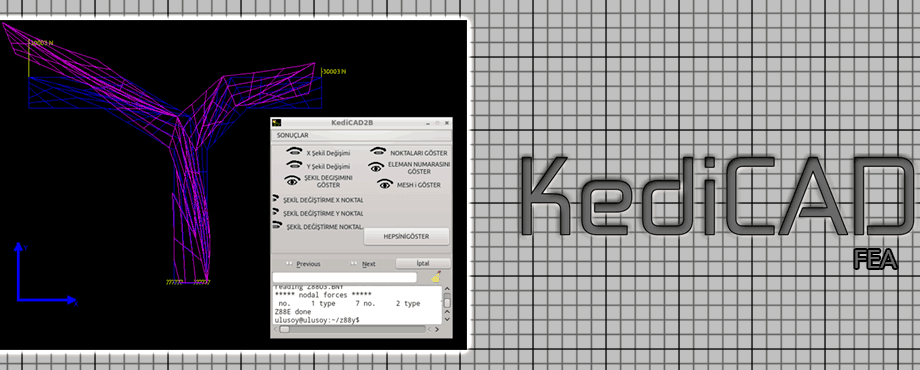Click the horizontal scrollbar handle

click(x=285, y=330)
